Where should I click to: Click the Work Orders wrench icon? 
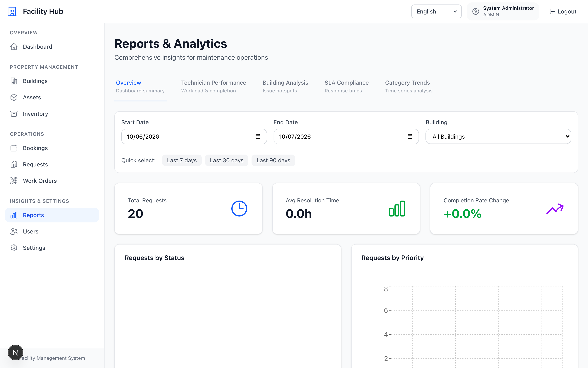click(14, 181)
